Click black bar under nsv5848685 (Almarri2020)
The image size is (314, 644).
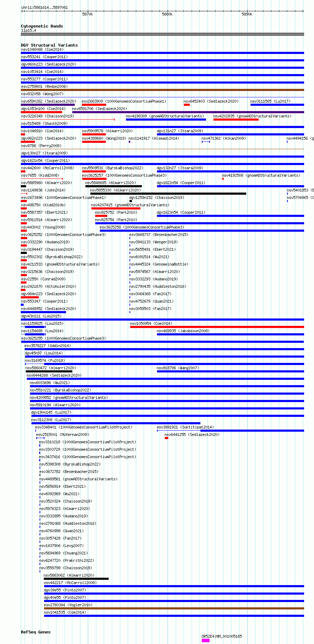pyautogui.click(x=114, y=186)
